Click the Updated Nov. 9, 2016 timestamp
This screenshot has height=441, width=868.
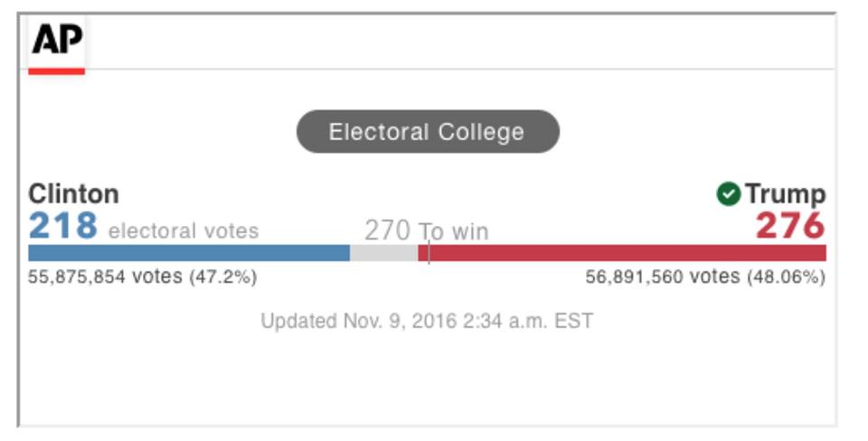tap(427, 321)
